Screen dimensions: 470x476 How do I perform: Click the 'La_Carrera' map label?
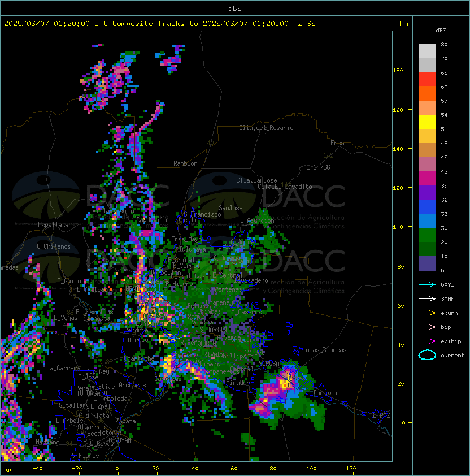[x=63, y=368]
